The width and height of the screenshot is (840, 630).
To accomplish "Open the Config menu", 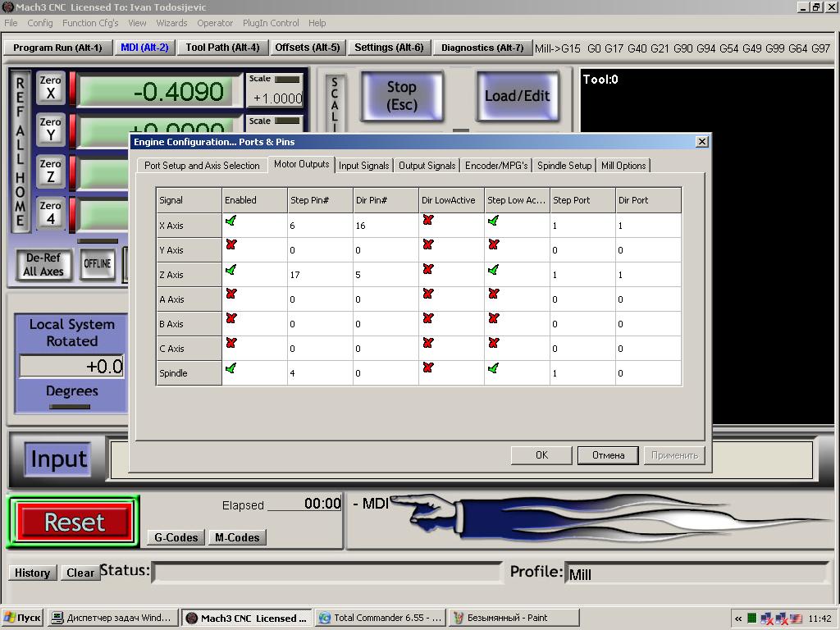I will point(40,23).
